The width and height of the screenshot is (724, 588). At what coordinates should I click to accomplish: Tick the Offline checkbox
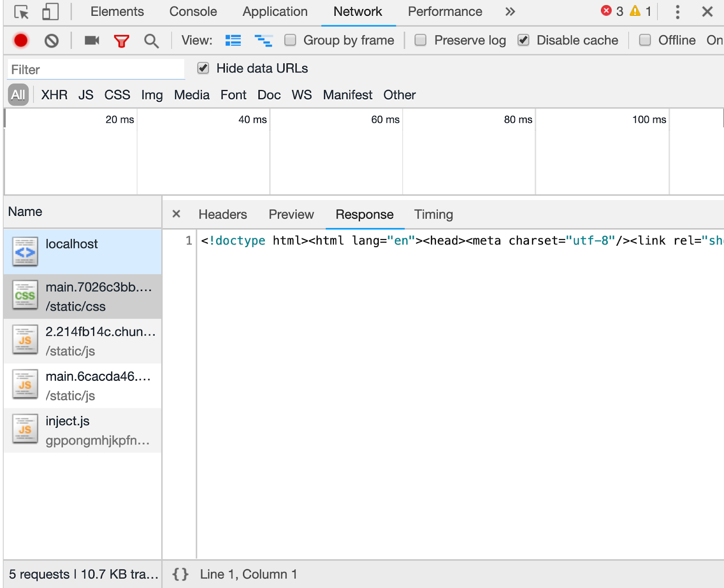645,40
